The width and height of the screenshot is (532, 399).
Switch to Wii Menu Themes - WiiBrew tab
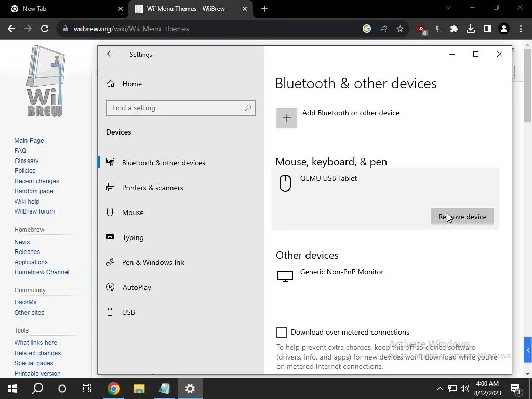pos(191,9)
